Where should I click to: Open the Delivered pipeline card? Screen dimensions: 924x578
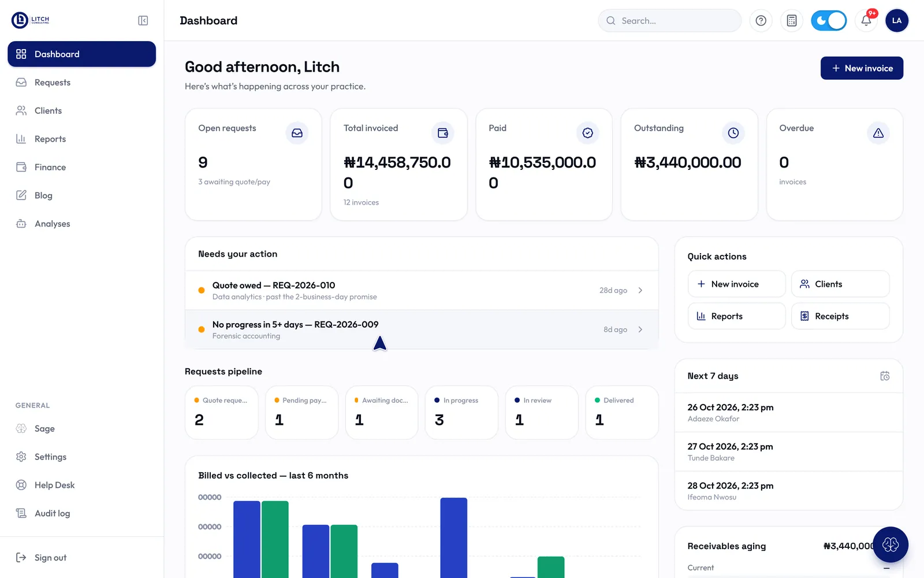pyautogui.click(x=622, y=413)
